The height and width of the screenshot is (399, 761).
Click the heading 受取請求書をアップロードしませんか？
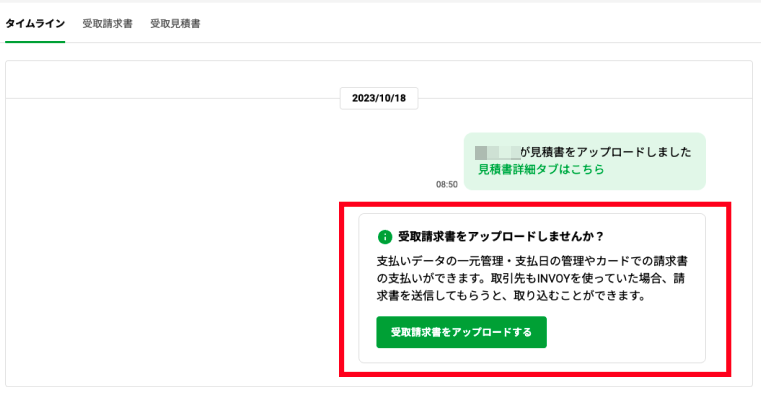pos(501,236)
